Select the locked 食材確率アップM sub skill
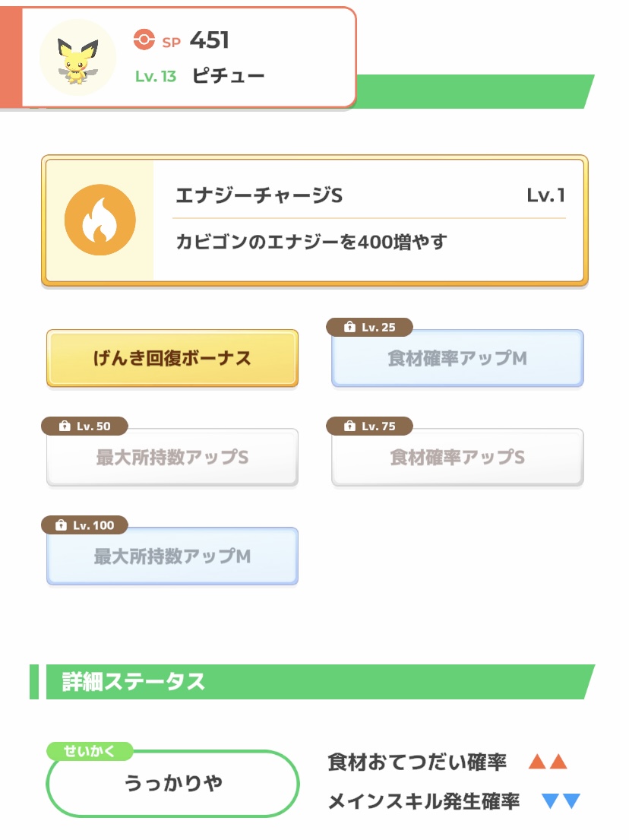 point(458,358)
